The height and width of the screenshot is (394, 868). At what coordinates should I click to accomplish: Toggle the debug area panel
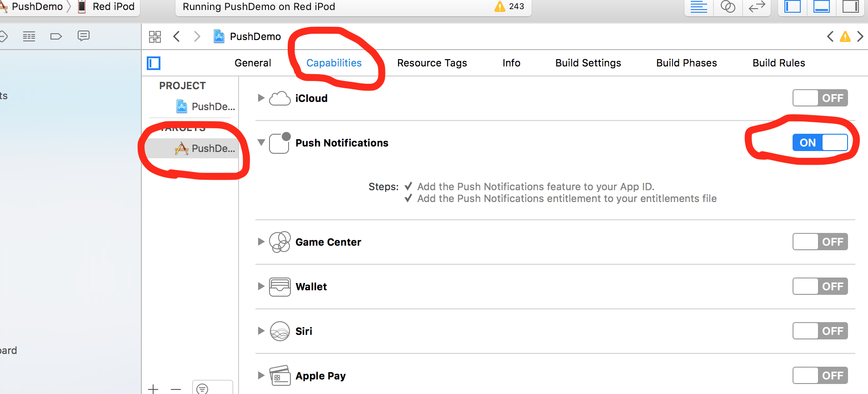pos(821,7)
